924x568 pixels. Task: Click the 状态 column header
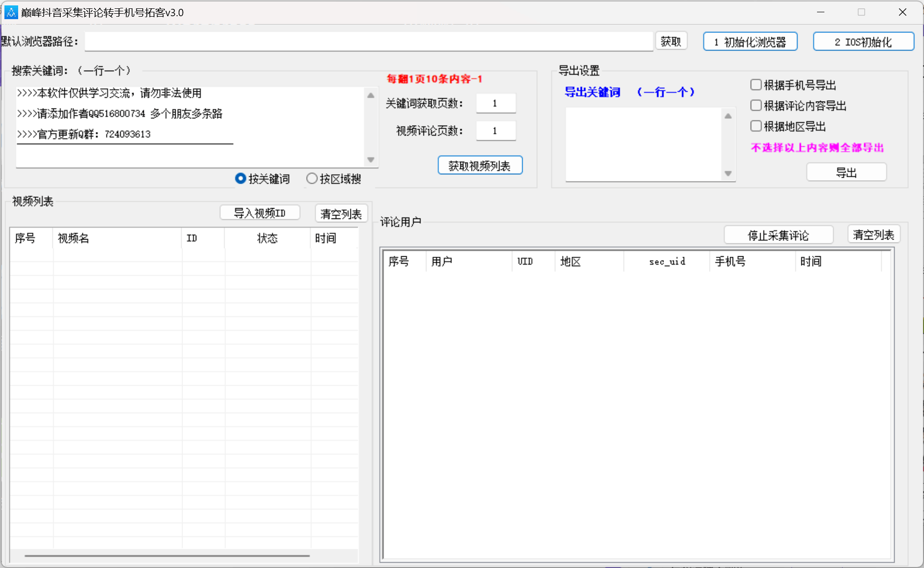[x=267, y=239]
